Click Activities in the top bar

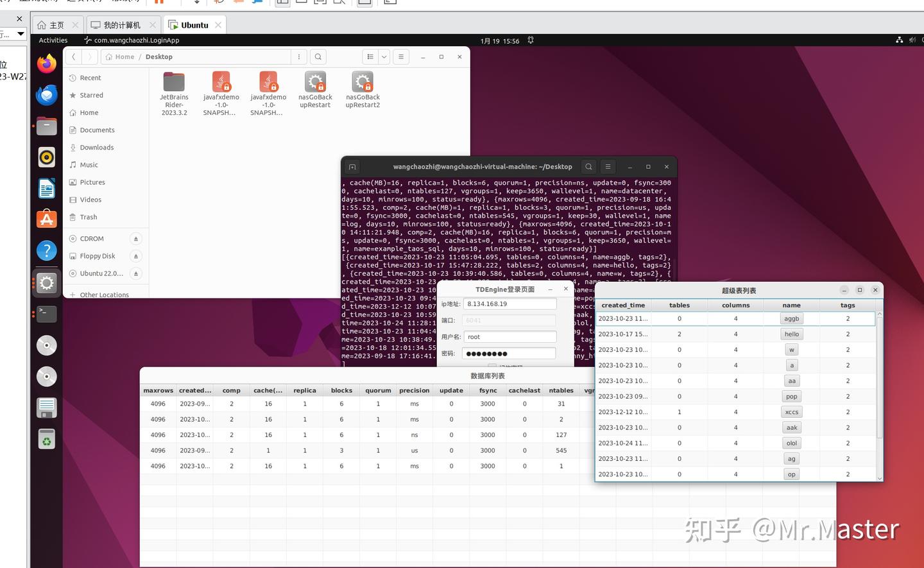click(x=53, y=40)
